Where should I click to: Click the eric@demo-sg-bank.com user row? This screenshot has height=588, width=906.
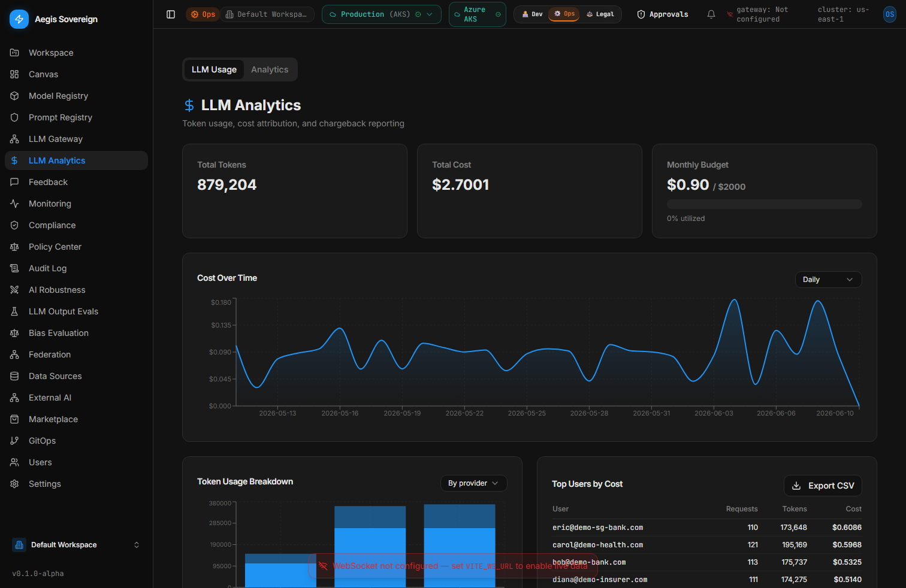pos(707,528)
